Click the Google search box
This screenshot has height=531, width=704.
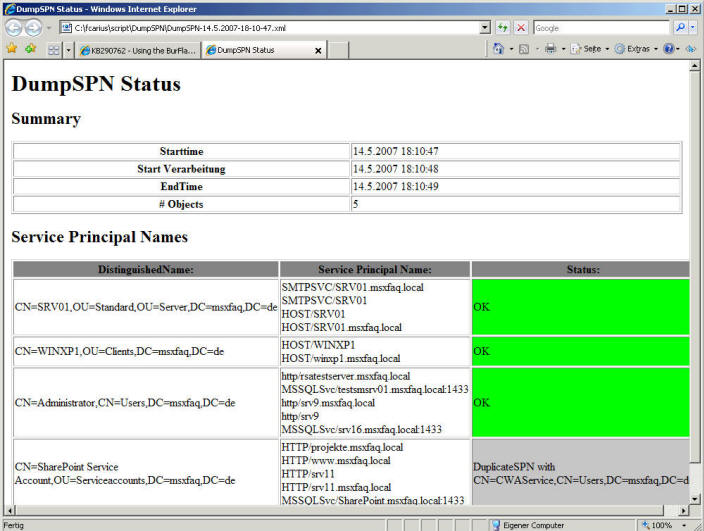pos(601,28)
